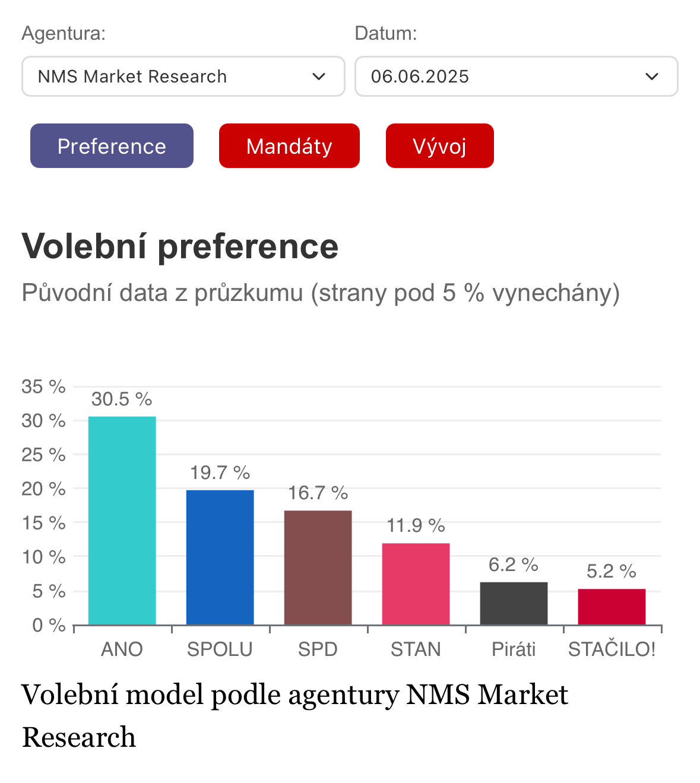Switch to the Mandáty tab
700x783 pixels.
[289, 146]
